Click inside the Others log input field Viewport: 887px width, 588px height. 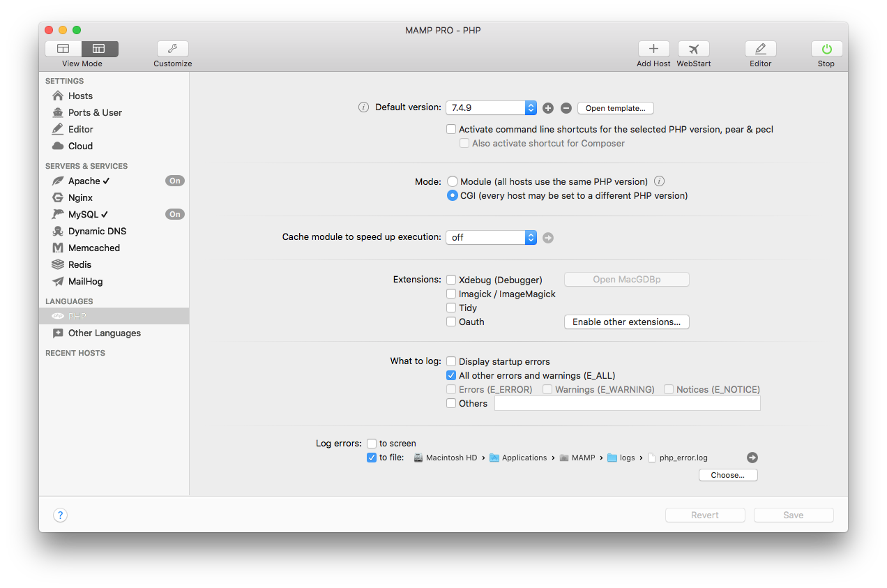(626, 402)
